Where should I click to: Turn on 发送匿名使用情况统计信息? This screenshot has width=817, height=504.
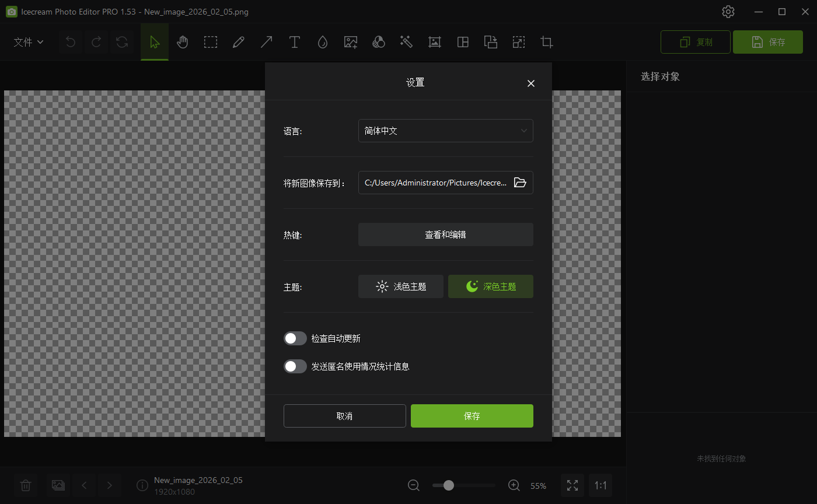(295, 366)
